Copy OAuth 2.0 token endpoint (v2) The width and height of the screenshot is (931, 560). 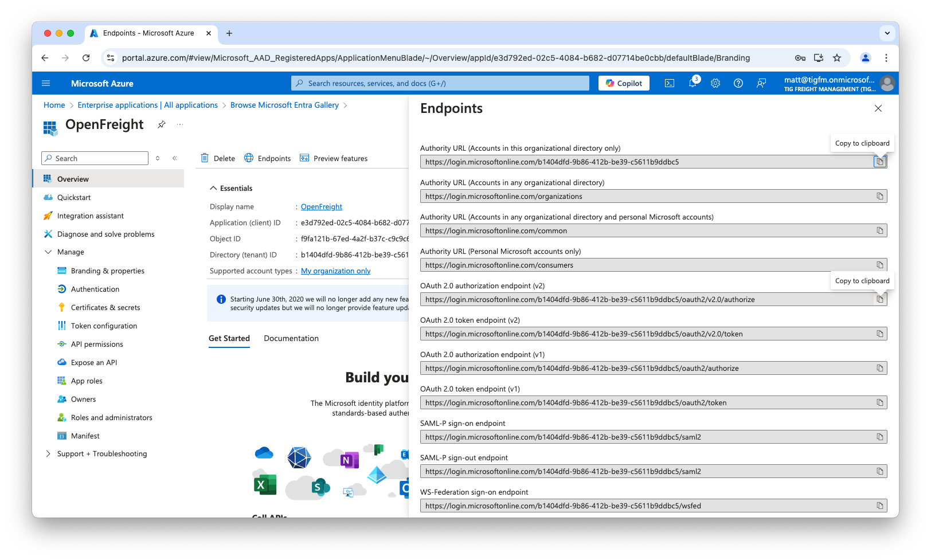click(x=879, y=334)
